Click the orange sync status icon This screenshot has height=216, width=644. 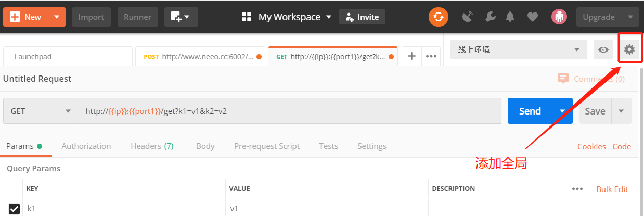(x=439, y=17)
